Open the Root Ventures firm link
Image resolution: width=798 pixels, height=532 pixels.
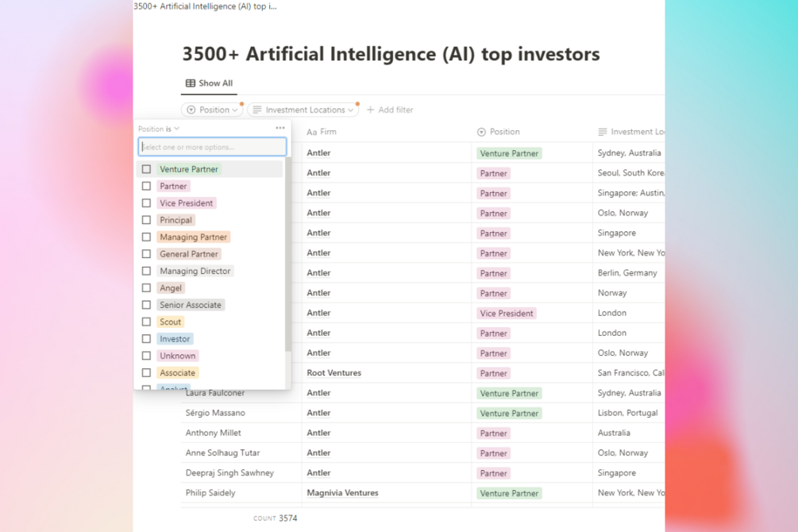[333, 373]
